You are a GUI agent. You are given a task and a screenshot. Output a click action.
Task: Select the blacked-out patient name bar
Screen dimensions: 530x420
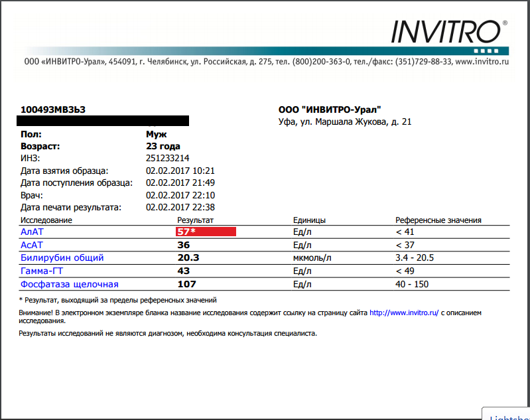(x=104, y=121)
